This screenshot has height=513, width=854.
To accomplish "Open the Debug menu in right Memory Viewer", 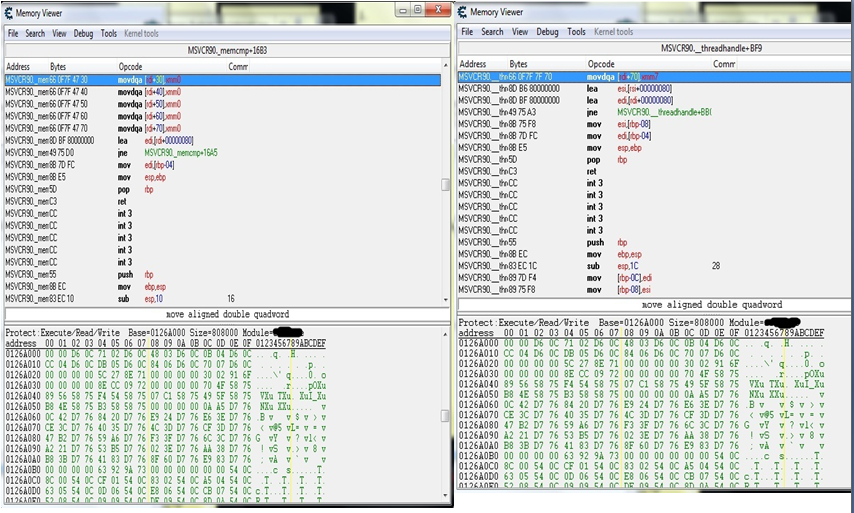I will click(x=547, y=32).
